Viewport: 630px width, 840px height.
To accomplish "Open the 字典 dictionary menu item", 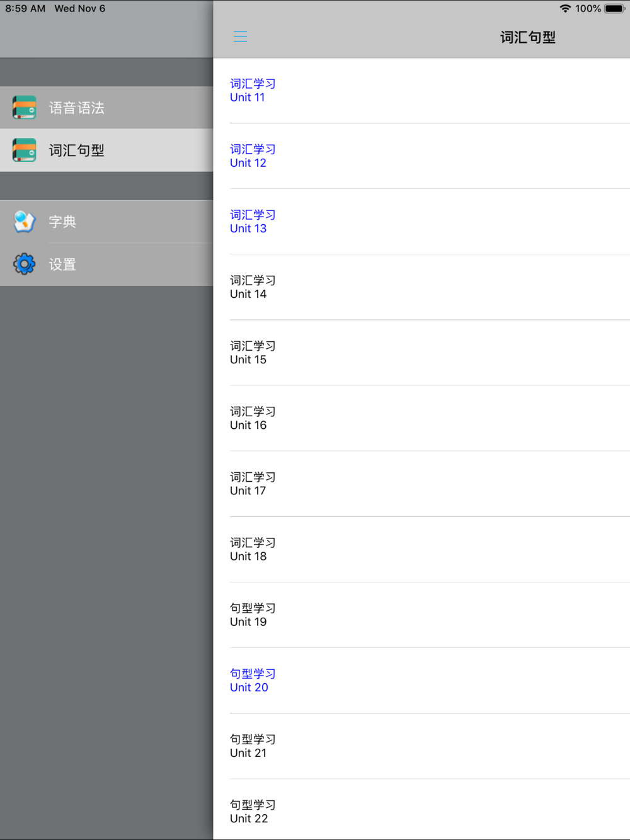I will 106,222.
